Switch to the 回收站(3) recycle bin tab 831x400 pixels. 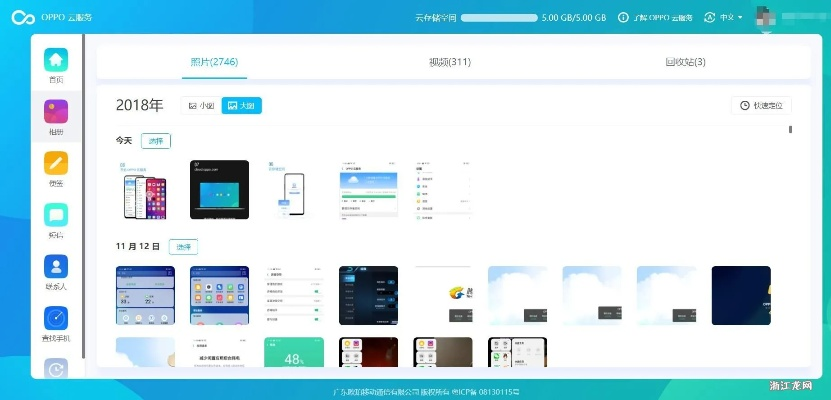(x=685, y=62)
